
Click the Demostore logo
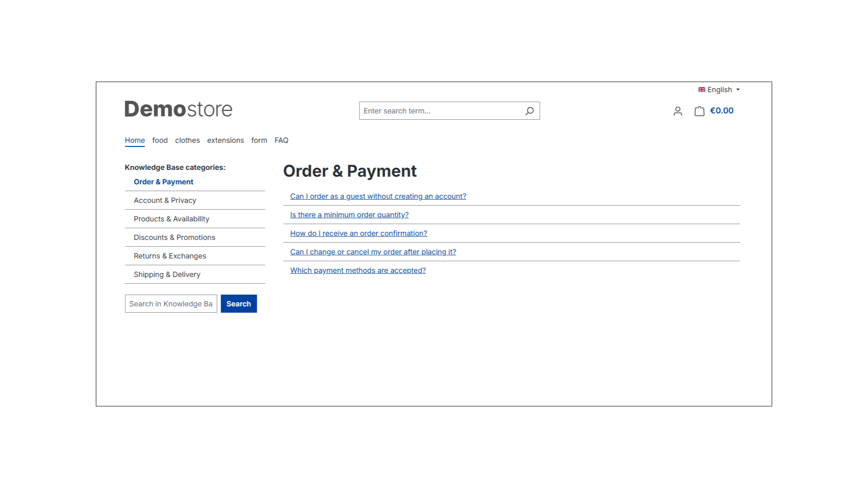[178, 109]
